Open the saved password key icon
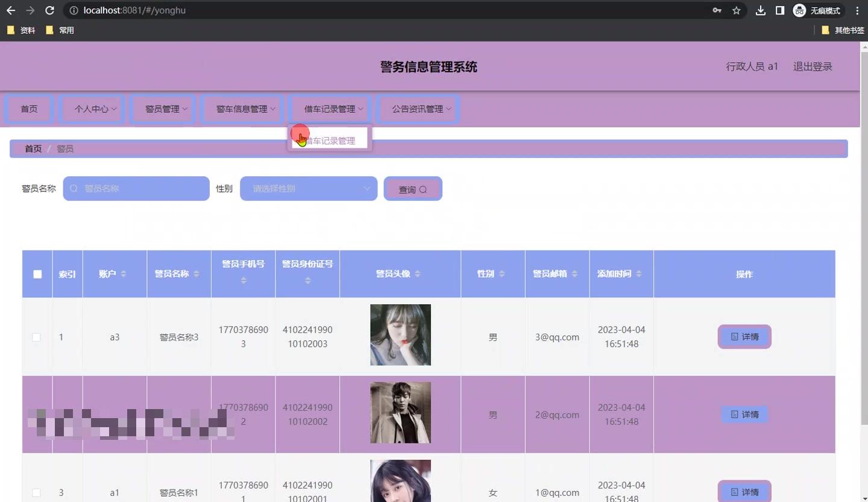This screenshot has height=502, width=868. click(x=717, y=10)
